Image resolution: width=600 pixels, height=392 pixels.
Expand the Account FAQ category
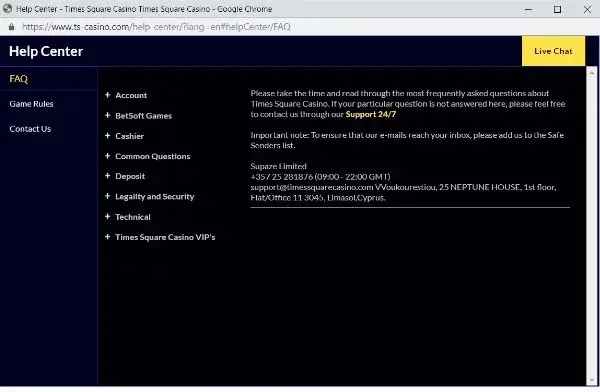coord(131,95)
